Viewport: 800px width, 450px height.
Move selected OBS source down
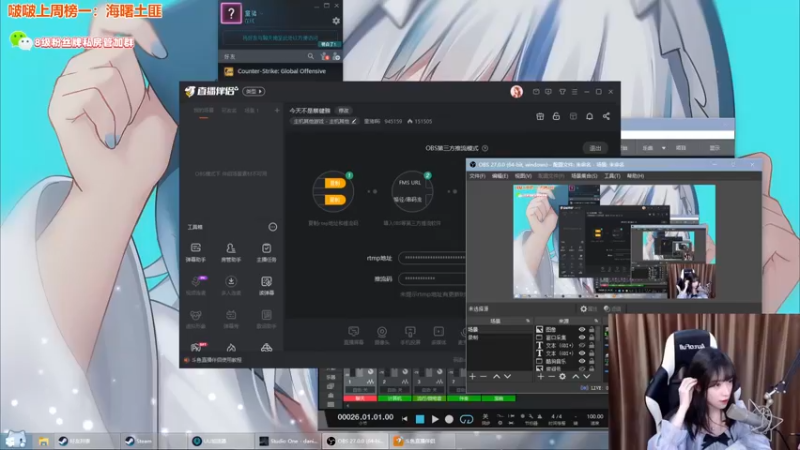(x=587, y=377)
